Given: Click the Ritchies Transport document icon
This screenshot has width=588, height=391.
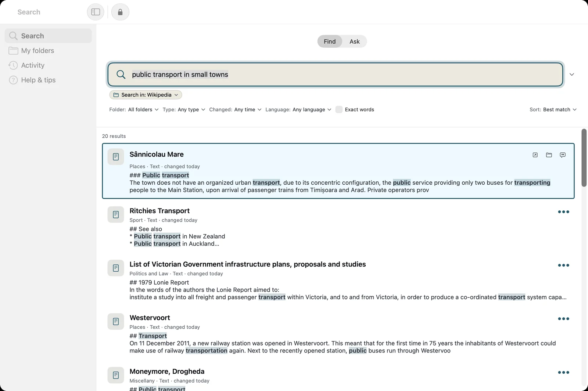Looking at the screenshot, I should (116, 214).
